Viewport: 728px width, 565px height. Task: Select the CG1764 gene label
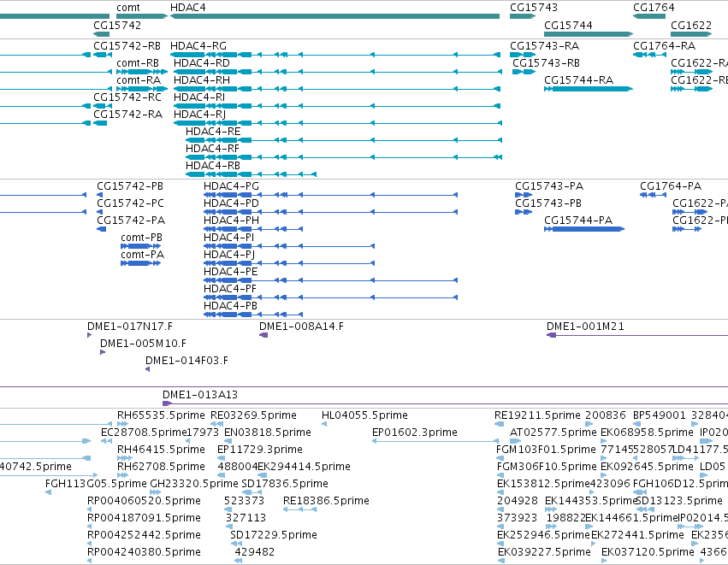pos(654,8)
